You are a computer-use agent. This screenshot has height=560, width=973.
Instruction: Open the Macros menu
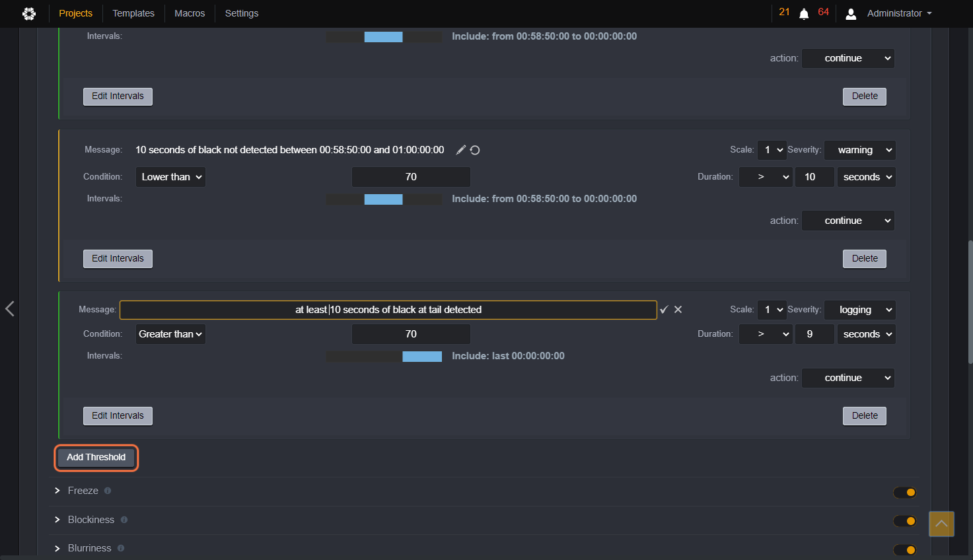tap(190, 13)
